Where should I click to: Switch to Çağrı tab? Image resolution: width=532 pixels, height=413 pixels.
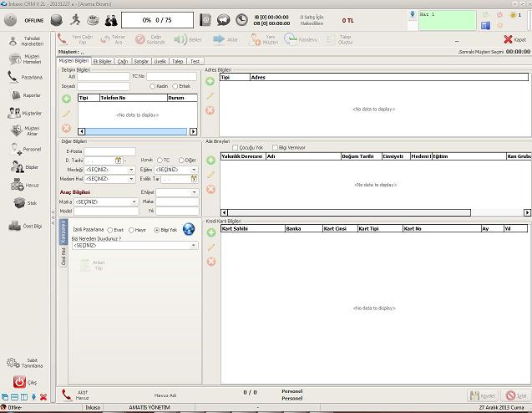pos(123,62)
